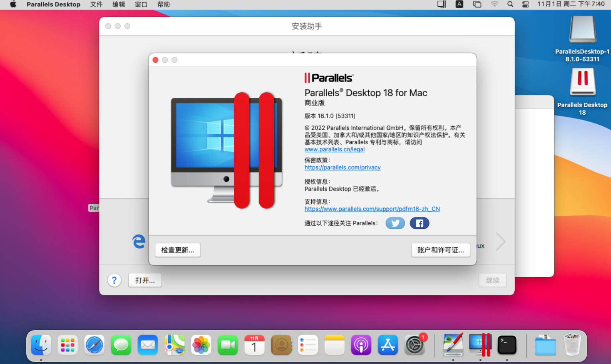Open the Downloads folder in the Dock
The image size is (611, 364).
coord(545,345)
